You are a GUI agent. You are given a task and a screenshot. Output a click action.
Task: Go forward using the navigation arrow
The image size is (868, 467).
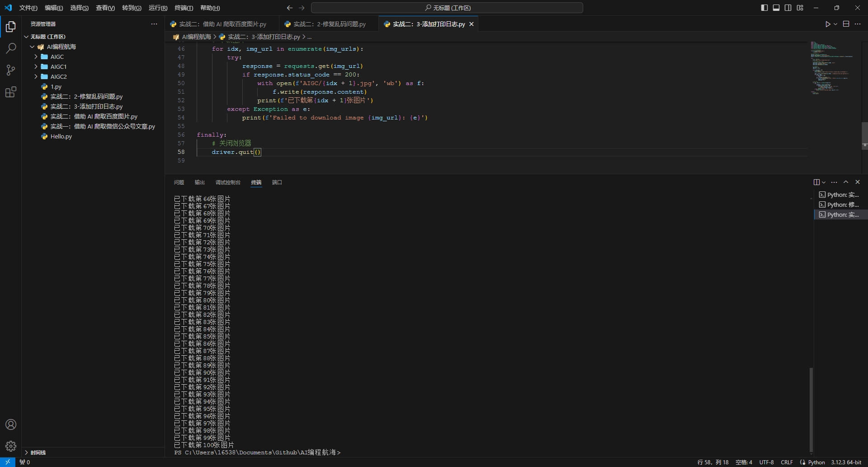pyautogui.click(x=302, y=8)
